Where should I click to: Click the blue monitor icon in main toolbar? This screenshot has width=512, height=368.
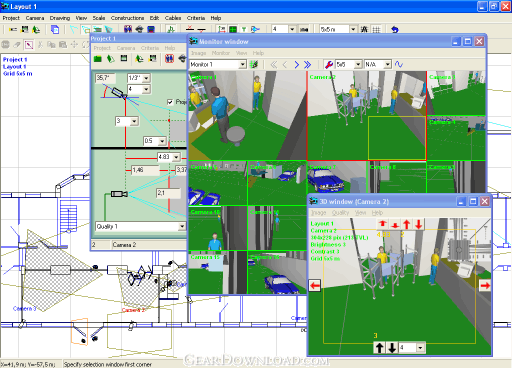151,30
